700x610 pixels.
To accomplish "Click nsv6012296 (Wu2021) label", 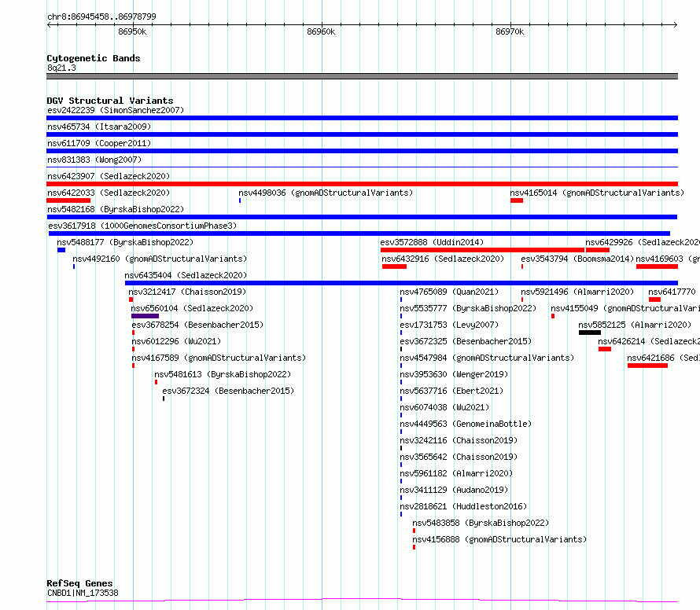I will [x=176, y=341].
